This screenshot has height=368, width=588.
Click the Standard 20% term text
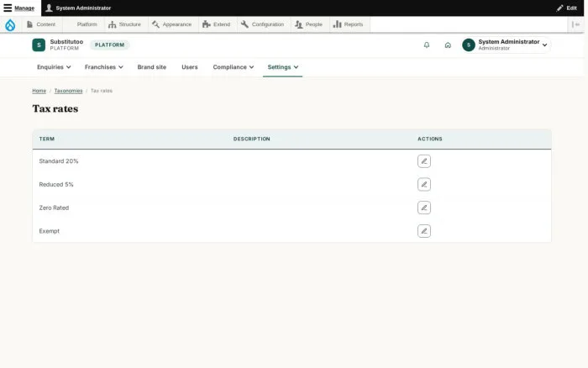pyautogui.click(x=59, y=161)
